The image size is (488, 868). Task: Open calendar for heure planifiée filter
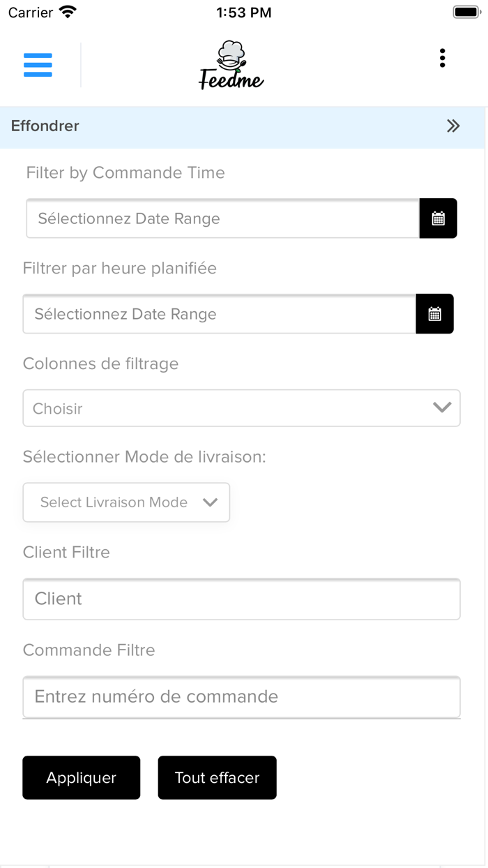pos(434,314)
